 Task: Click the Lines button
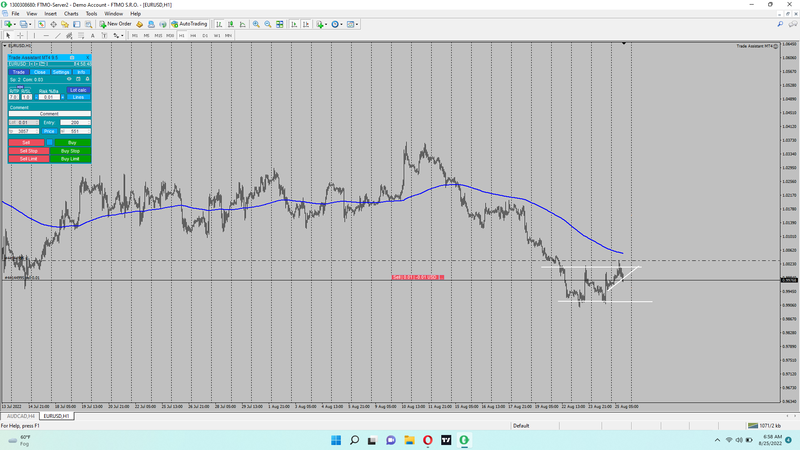78,97
